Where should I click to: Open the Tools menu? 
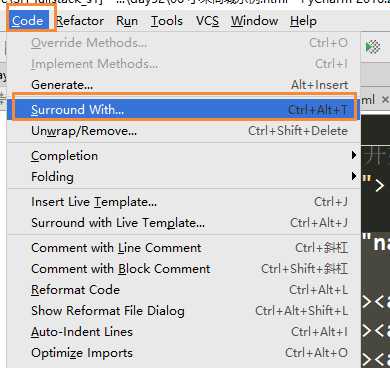click(x=167, y=21)
